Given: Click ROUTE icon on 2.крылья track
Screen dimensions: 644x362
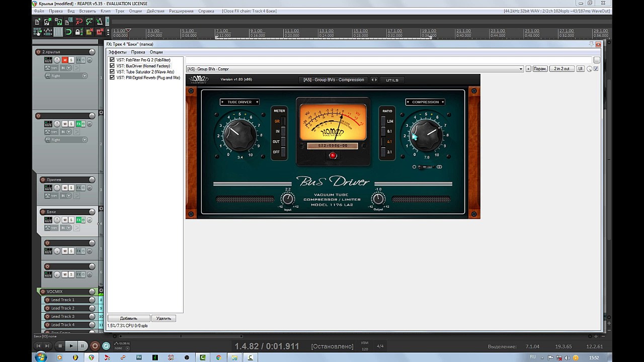Looking at the screenshot, I should [x=48, y=60].
